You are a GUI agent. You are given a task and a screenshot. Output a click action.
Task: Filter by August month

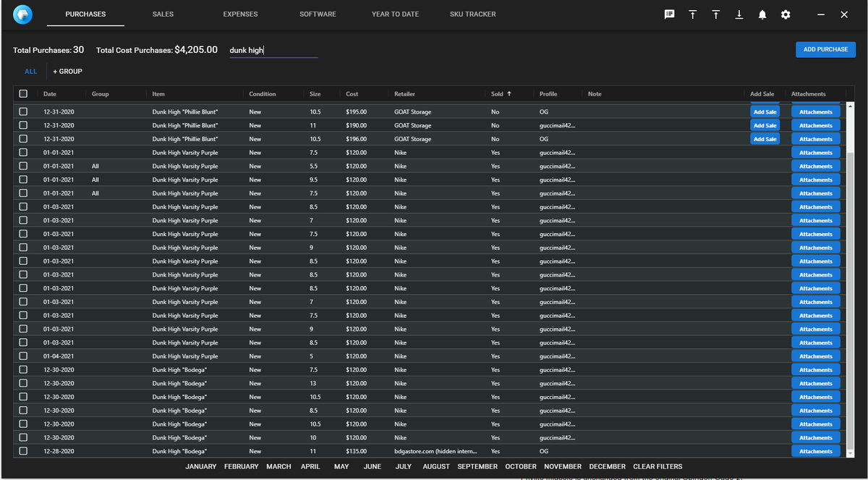coord(436,466)
